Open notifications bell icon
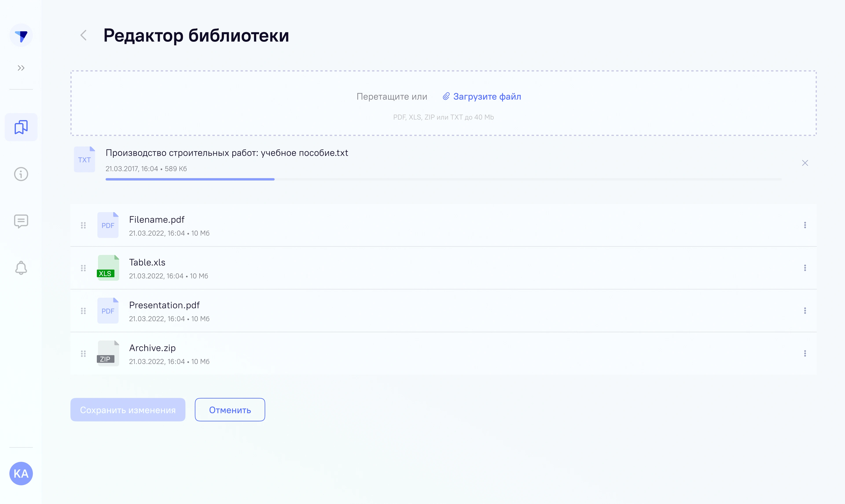The height and width of the screenshot is (504, 845). (21, 268)
